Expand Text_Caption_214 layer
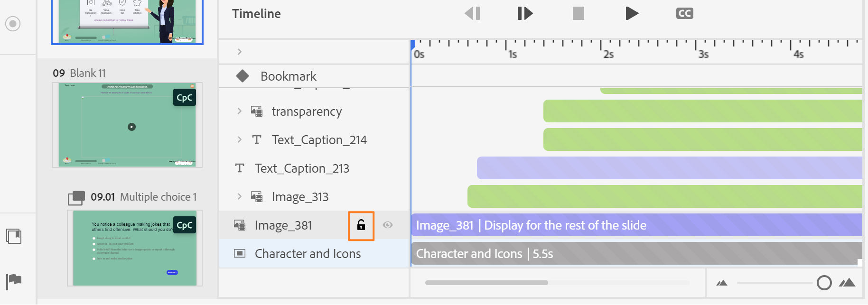 pos(240,139)
